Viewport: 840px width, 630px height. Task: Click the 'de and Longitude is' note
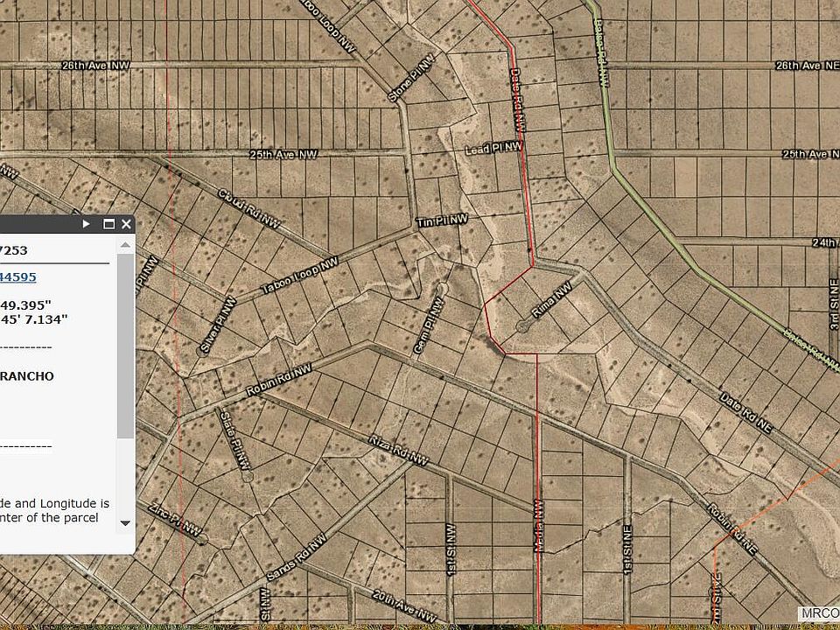coord(54,504)
